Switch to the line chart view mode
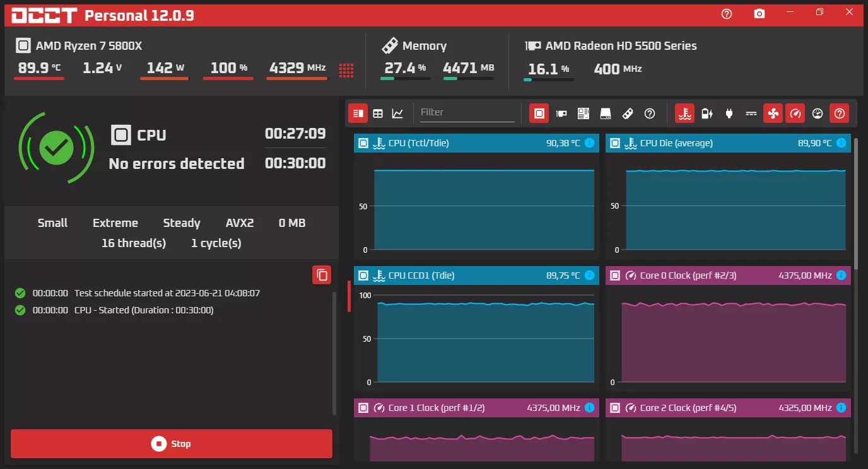This screenshot has width=868, height=469. pyautogui.click(x=397, y=113)
